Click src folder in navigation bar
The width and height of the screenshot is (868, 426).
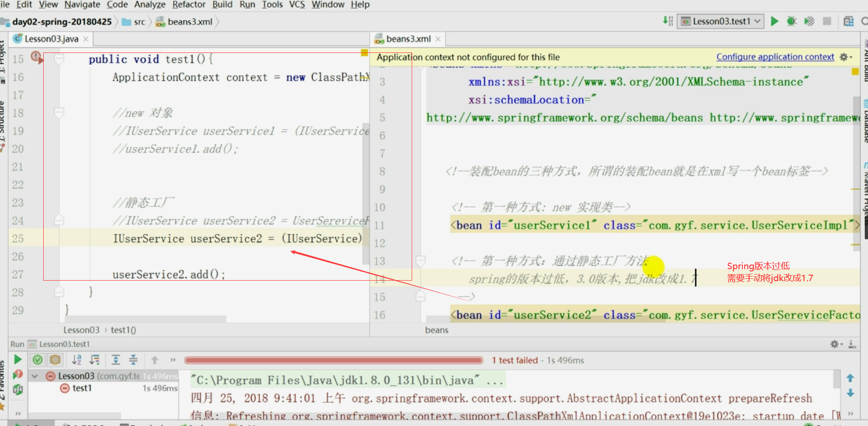[133, 22]
